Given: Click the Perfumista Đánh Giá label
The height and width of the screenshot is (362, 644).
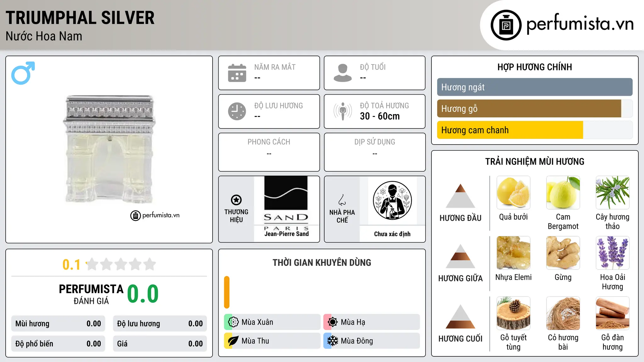Looking at the screenshot, I should pos(91,294).
